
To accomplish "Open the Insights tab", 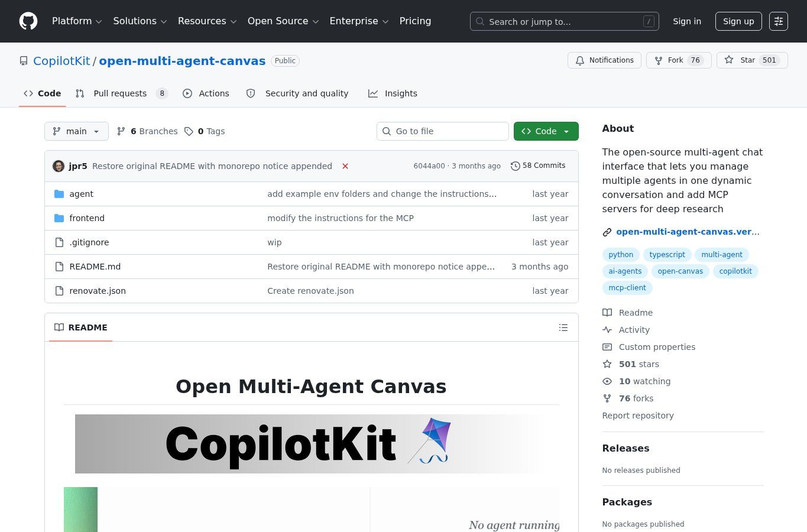I will tap(393, 93).
